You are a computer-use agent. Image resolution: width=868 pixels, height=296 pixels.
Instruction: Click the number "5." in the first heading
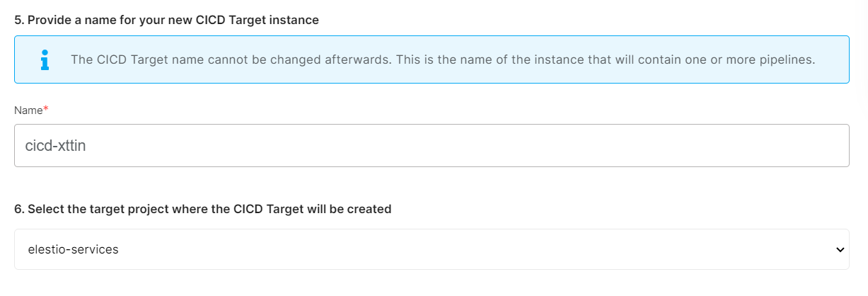click(18, 20)
